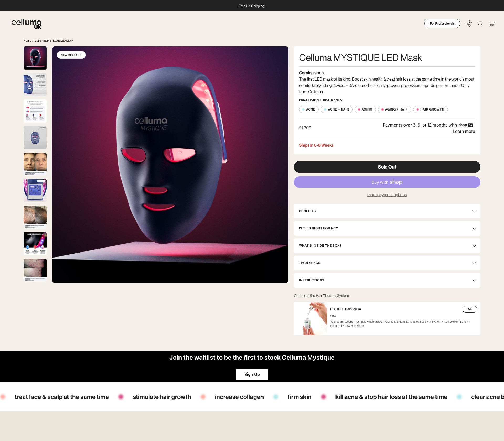Click the ACNE + HAIR treatment tag

pos(337,109)
